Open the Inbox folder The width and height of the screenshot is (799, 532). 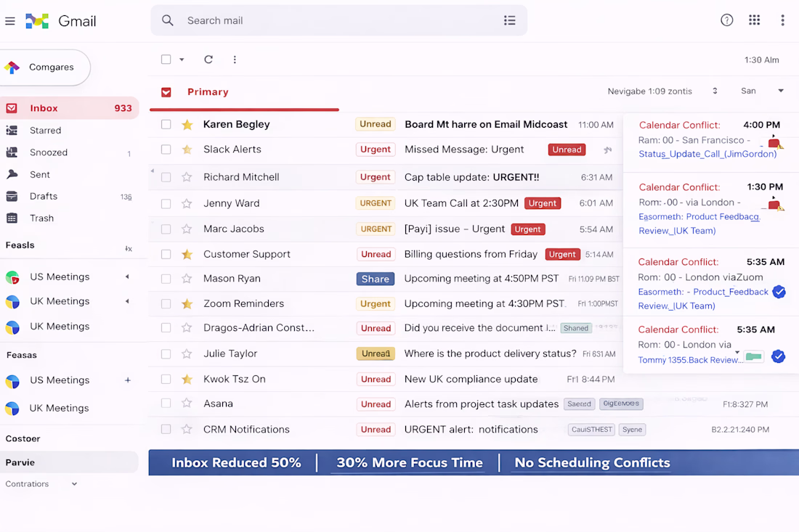pyautogui.click(x=69, y=108)
